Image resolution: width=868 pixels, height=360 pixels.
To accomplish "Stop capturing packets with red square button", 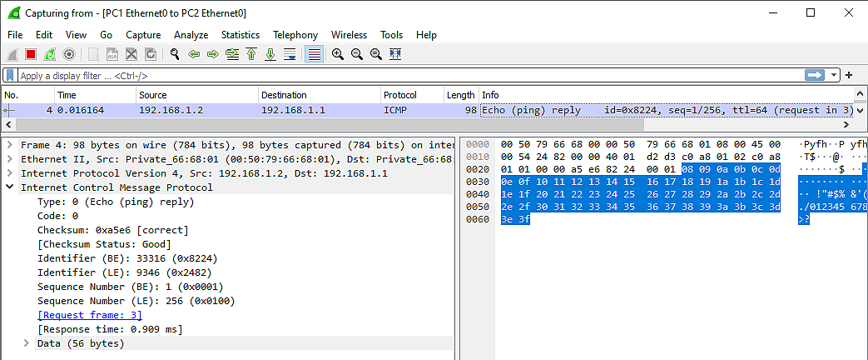I will [31, 54].
